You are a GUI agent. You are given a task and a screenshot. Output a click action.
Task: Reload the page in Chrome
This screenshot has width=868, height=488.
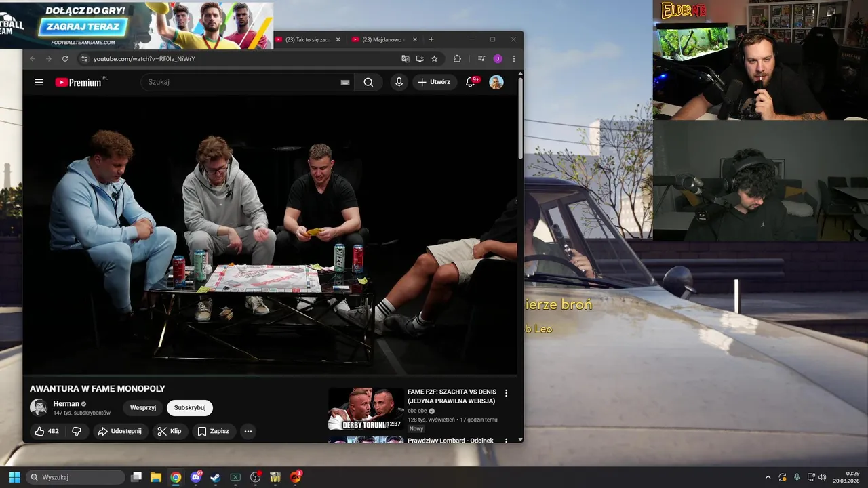coord(65,59)
